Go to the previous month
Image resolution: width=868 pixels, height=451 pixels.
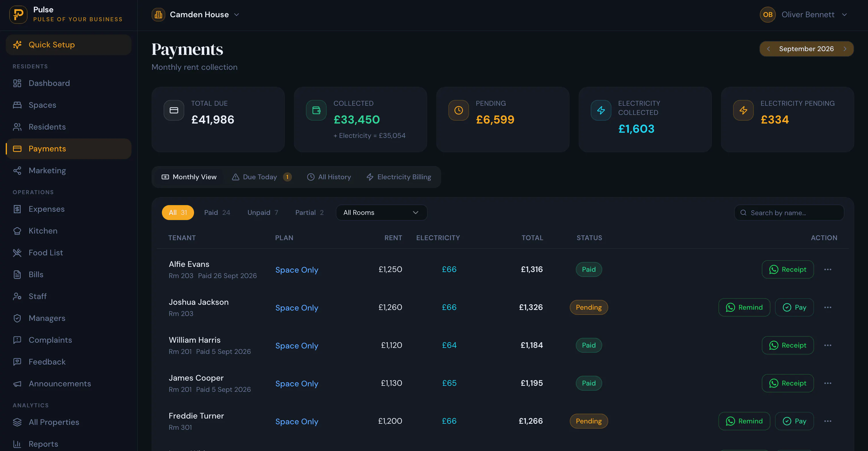[x=768, y=49]
